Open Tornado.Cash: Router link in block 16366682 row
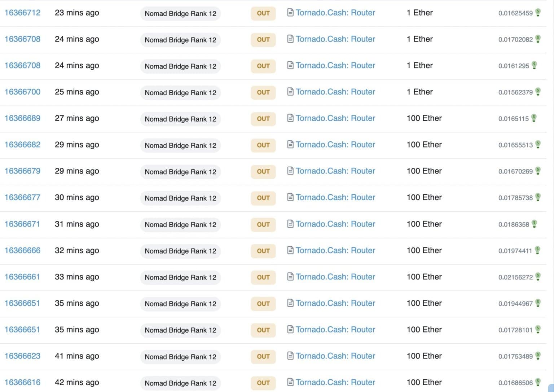Screen dimensions: 554x392 pyautogui.click(x=335, y=145)
